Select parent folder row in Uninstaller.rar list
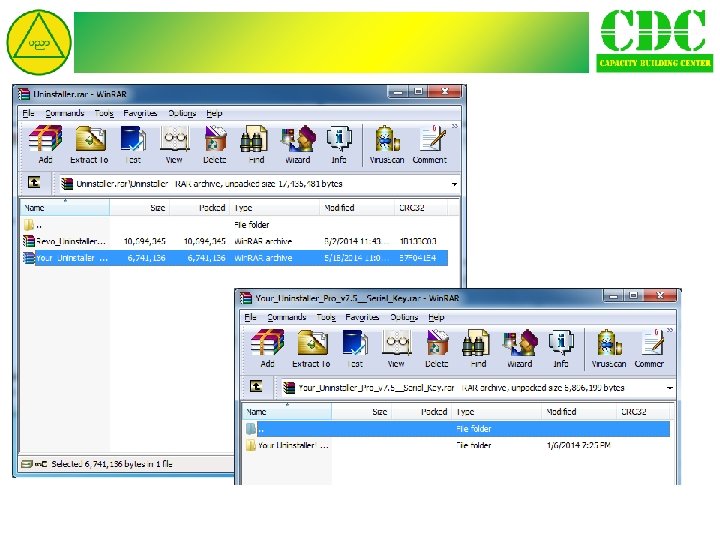The height and width of the screenshot is (540, 720). pos(234,225)
